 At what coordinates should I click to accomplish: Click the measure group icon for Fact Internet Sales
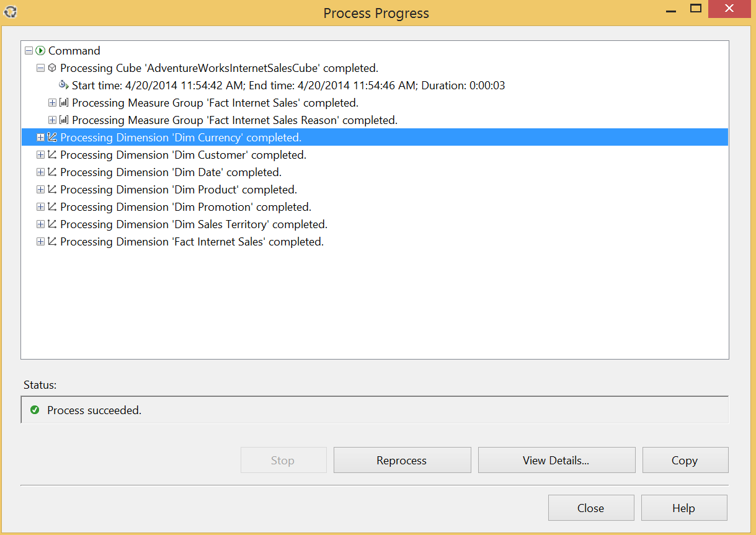click(x=63, y=103)
